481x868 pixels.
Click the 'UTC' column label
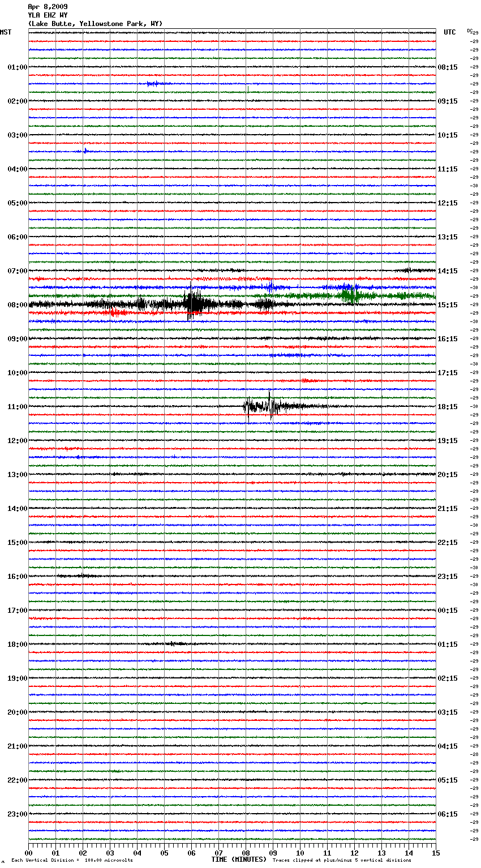coord(450,32)
